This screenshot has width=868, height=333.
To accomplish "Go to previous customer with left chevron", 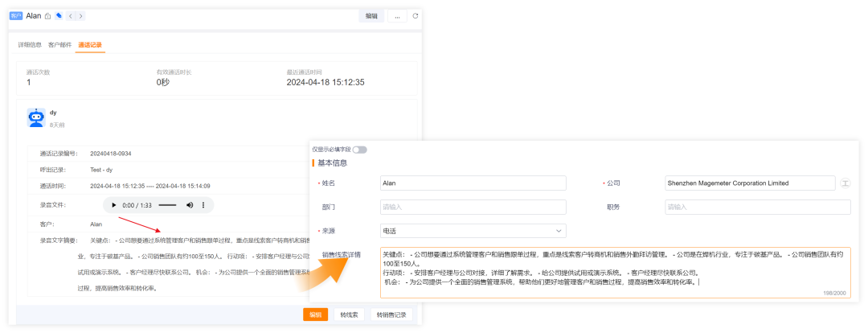I will 71,16.
